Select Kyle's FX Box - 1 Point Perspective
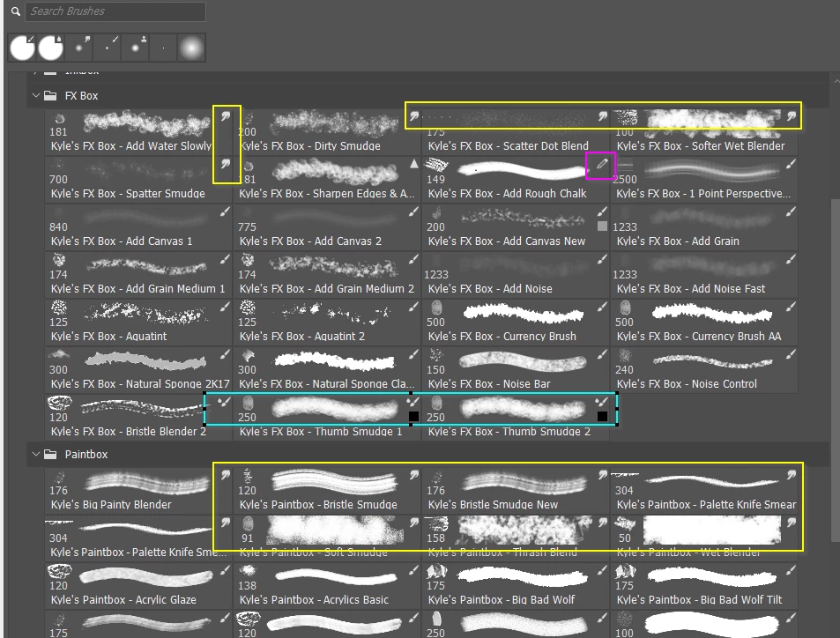 [x=704, y=180]
